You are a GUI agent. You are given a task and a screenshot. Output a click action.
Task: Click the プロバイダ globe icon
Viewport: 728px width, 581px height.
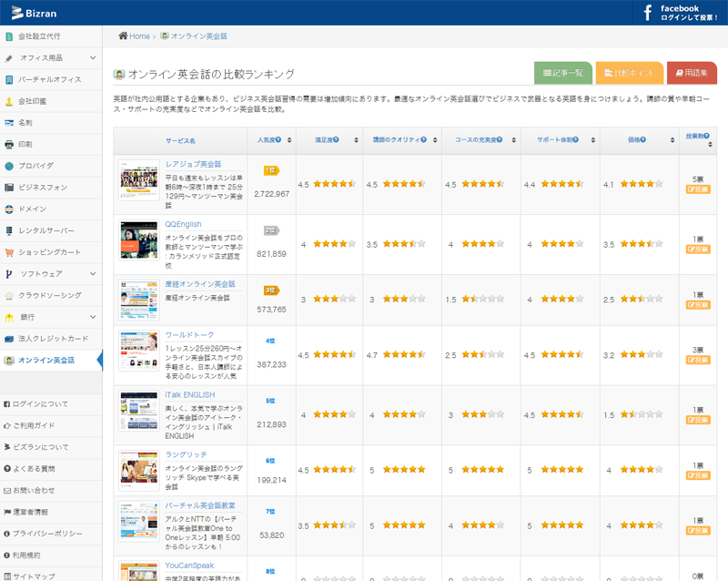click(9, 166)
